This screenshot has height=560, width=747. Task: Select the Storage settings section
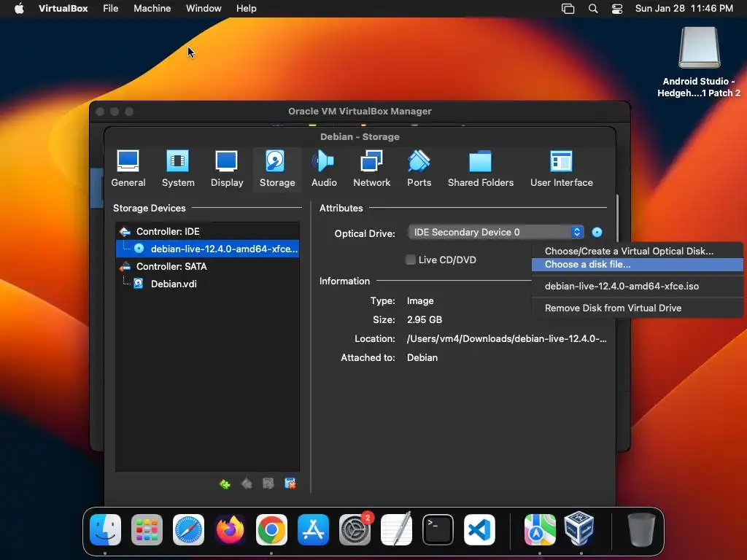[x=276, y=168]
